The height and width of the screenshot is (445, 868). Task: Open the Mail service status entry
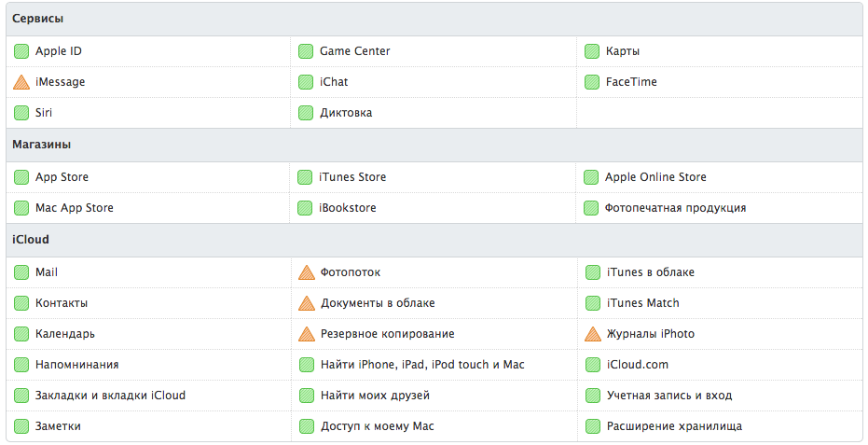coord(47,272)
